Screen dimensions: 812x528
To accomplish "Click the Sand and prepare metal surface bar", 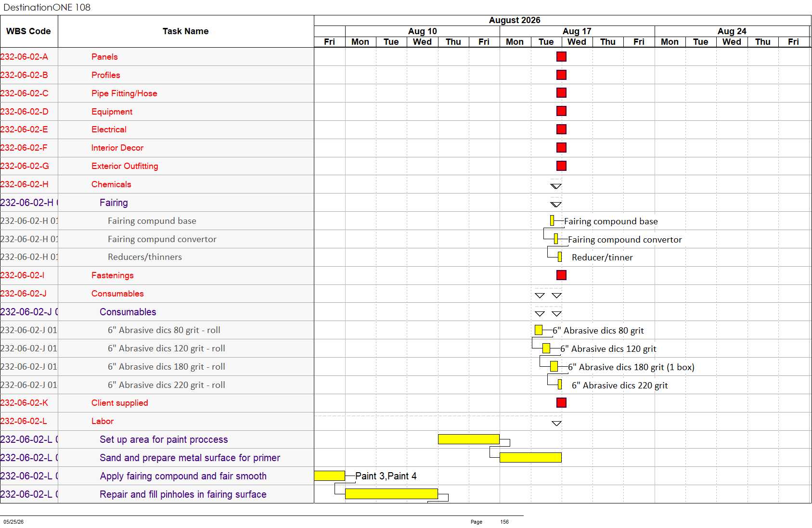I will 530,457.
